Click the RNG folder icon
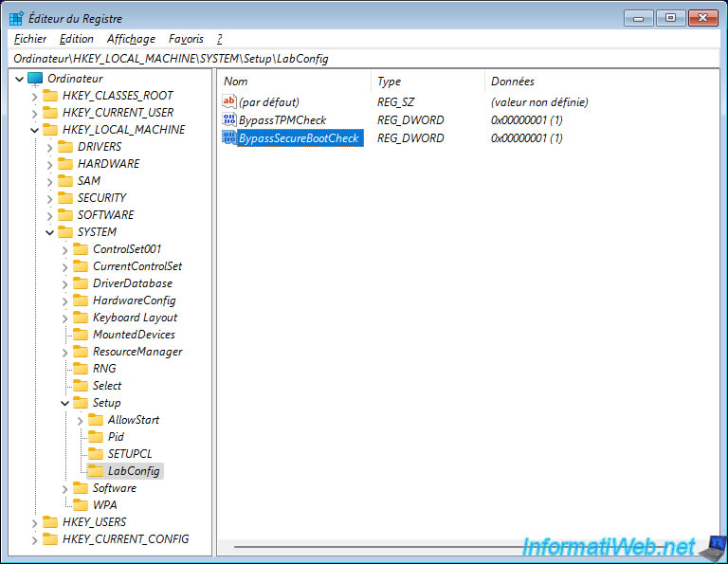The width and height of the screenshot is (728, 564). click(x=81, y=369)
